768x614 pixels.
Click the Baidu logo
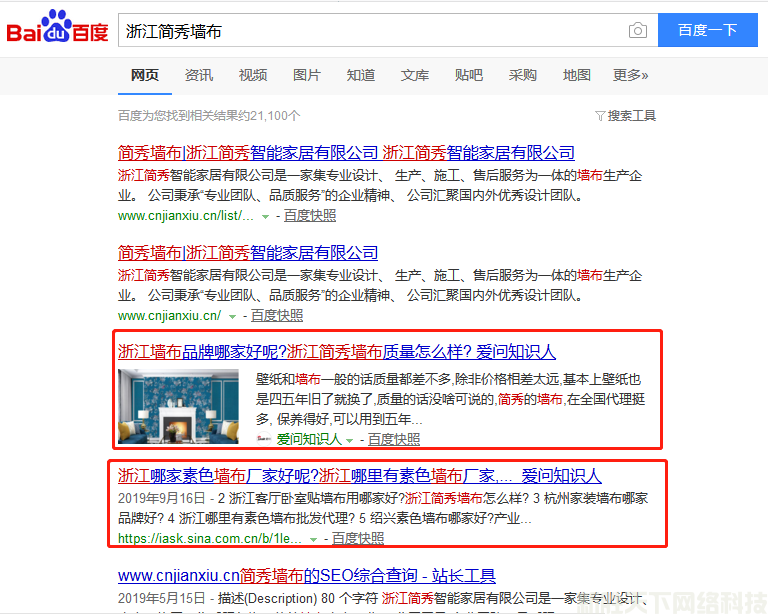pos(57,30)
